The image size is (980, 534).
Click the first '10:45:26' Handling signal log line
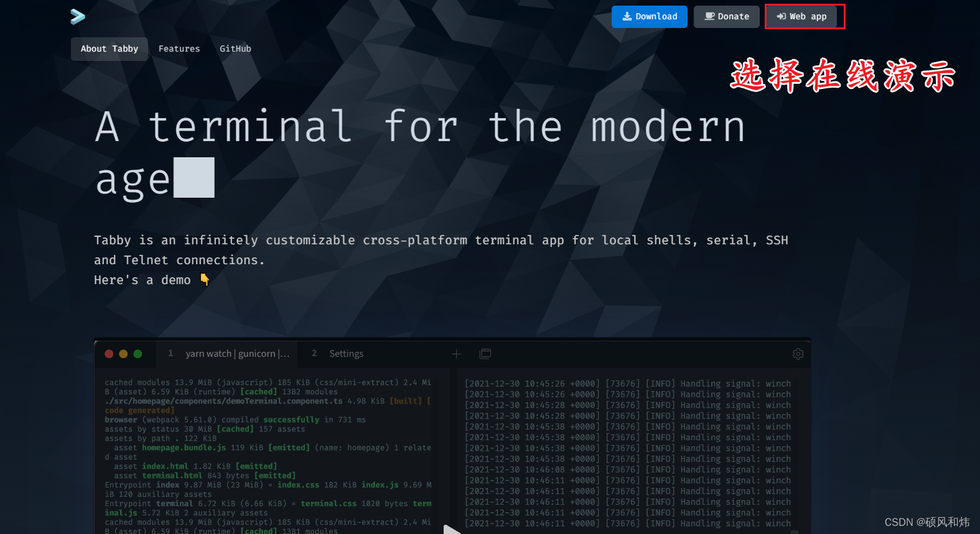628,384
